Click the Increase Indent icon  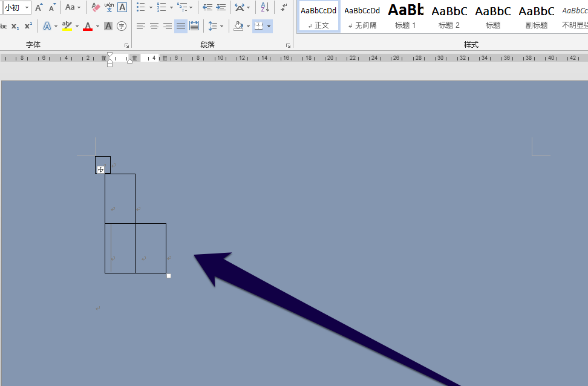point(221,7)
